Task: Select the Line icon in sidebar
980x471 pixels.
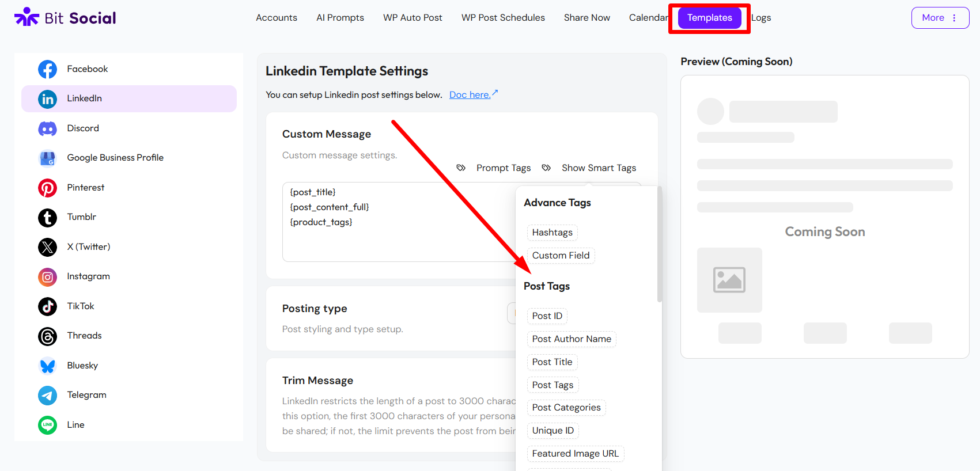Action: [x=47, y=425]
